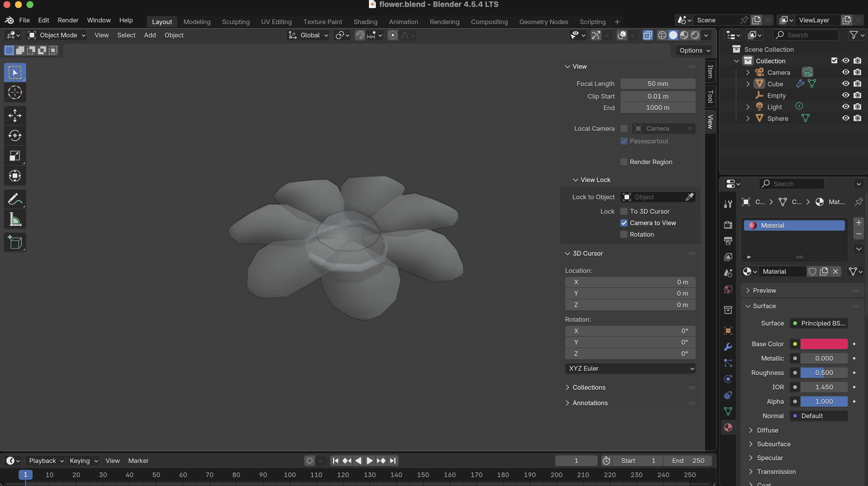Viewport: 868px width, 486px height.
Task: Select the 3D Cursor tool
Action: [15, 92]
